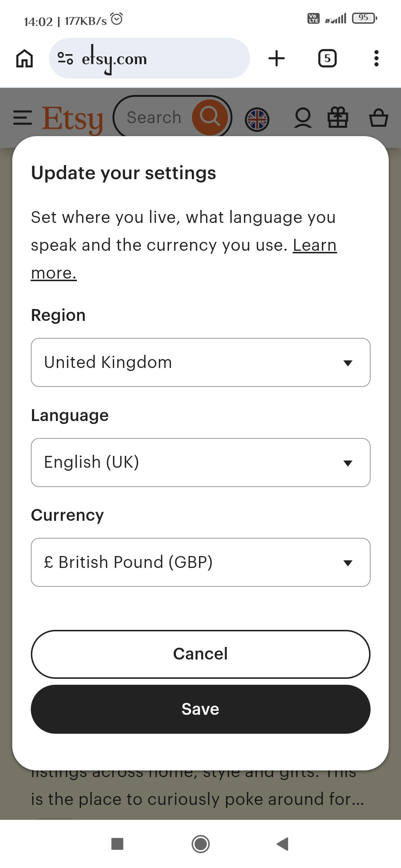
Task: Tap the UK flag locale icon
Action: pos(257,119)
